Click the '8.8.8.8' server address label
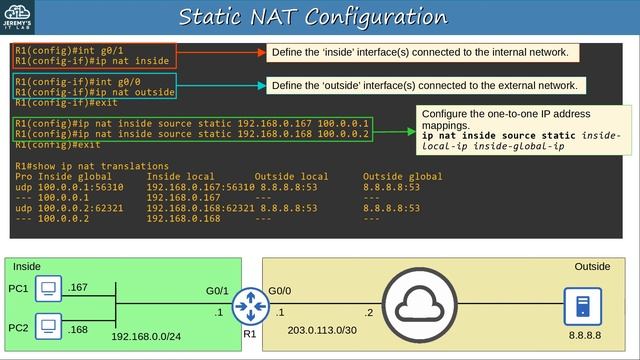Screen dimensions: 640x360 (x=585, y=336)
